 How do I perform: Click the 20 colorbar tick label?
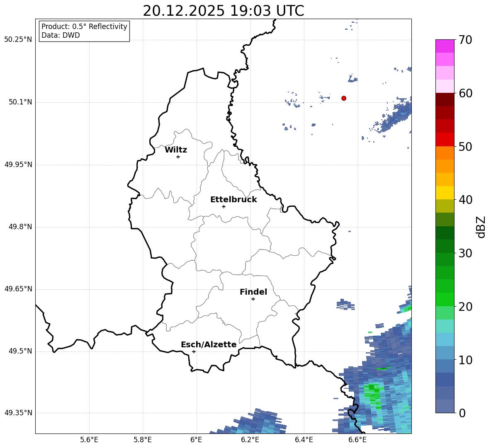point(465,307)
